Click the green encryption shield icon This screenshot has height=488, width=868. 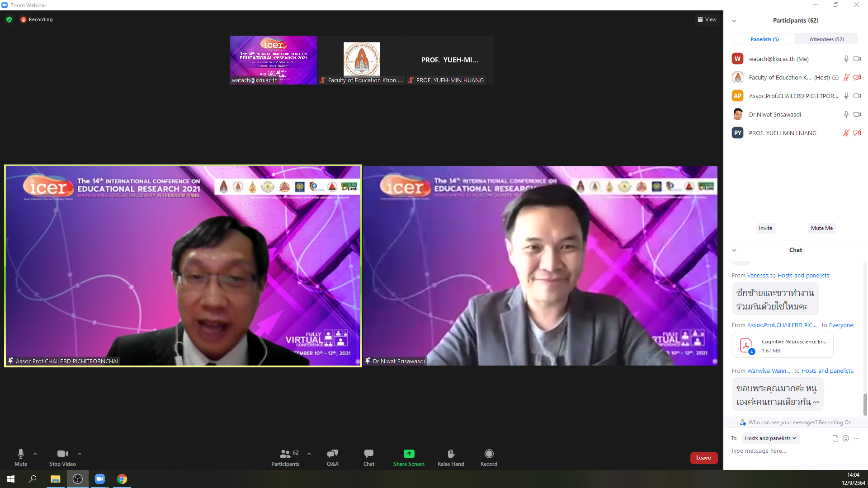coord(9,19)
